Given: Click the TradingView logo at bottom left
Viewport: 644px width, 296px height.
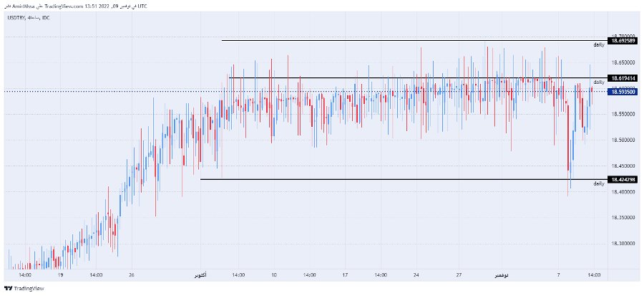Looking at the screenshot, I should 24,288.
